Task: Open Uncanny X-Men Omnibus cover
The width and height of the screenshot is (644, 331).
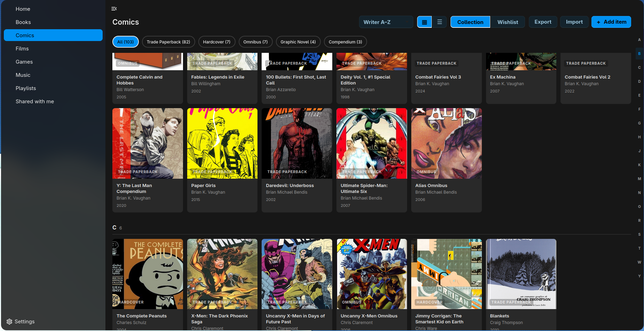Action: [x=372, y=274]
